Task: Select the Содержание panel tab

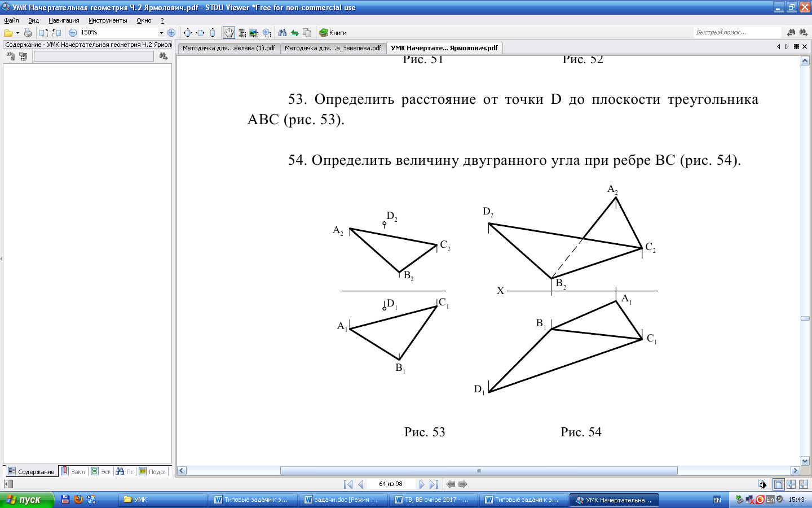Action: [31, 471]
